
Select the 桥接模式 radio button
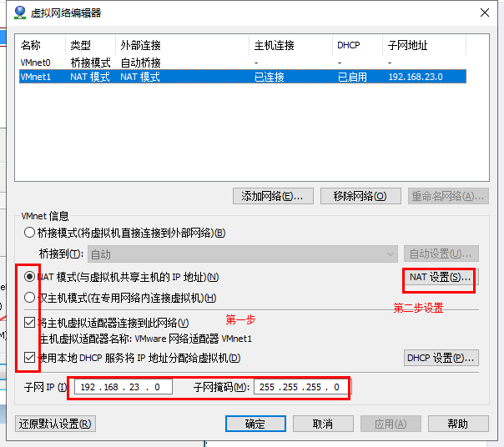click(29, 233)
